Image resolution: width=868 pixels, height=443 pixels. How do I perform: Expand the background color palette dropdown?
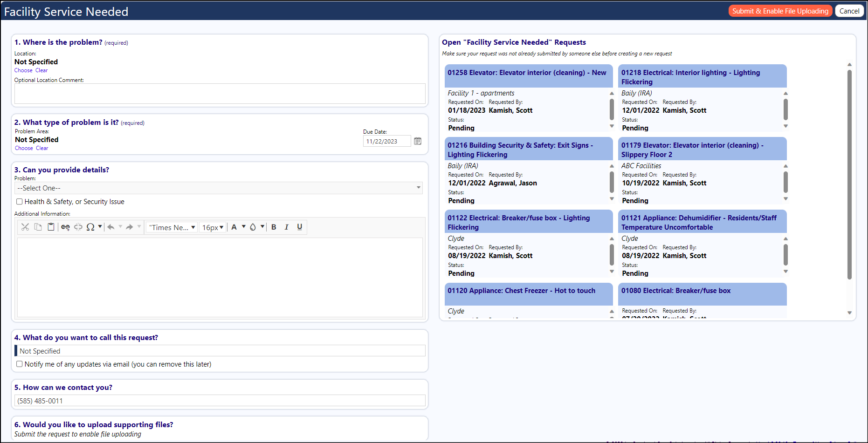click(x=262, y=226)
